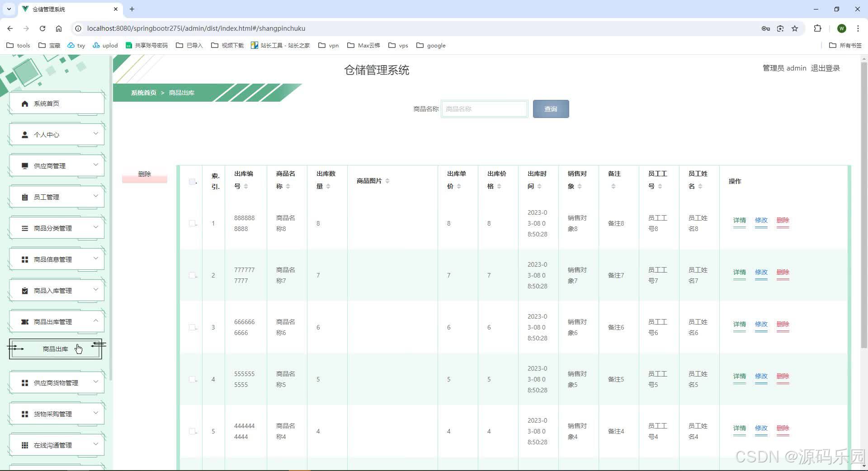Click 详情 link on the first row
868x471 pixels.
pyautogui.click(x=739, y=221)
